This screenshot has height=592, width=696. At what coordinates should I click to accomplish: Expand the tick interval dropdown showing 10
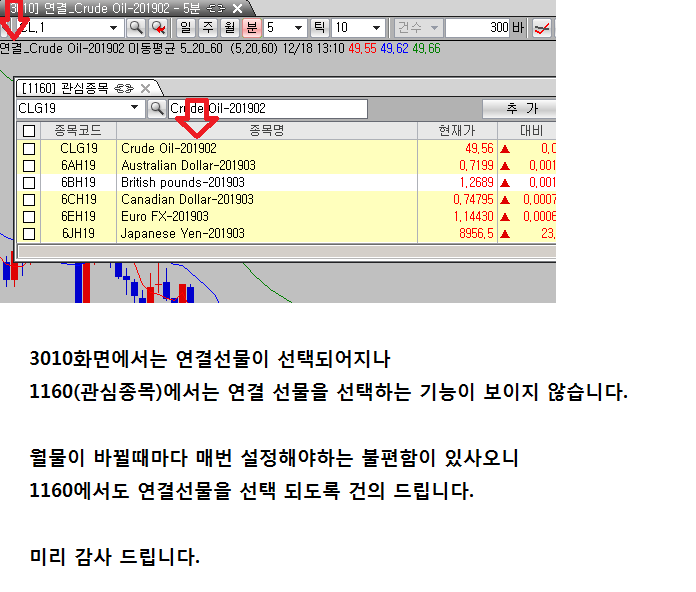point(376,28)
